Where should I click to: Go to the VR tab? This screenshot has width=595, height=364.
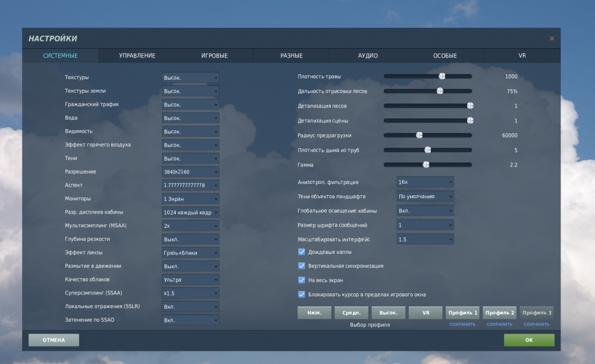point(522,56)
